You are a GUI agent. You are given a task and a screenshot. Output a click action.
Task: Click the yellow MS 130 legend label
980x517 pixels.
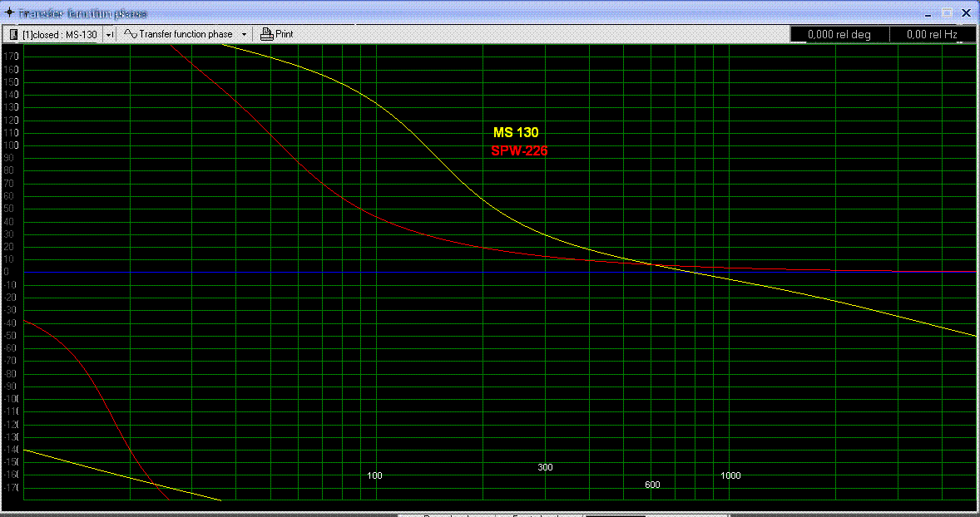(516, 132)
